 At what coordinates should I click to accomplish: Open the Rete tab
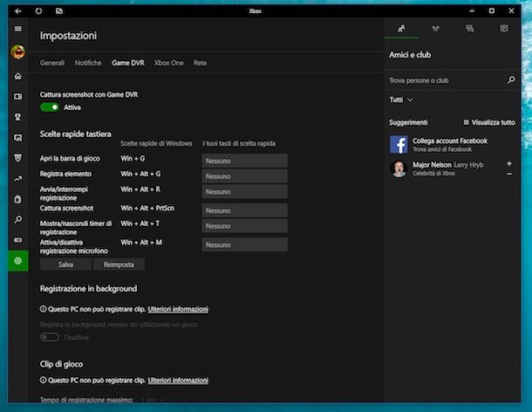201,63
